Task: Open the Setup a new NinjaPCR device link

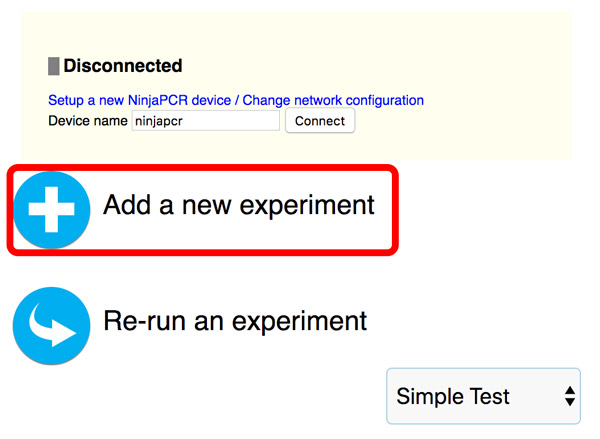Action: (139, 100)
